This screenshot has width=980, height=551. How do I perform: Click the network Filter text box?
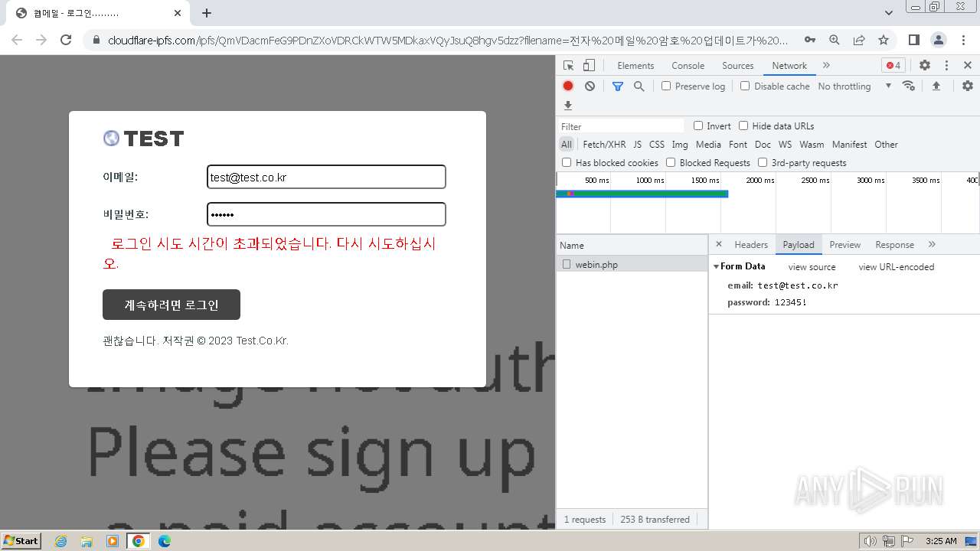[x=621, y=126]
